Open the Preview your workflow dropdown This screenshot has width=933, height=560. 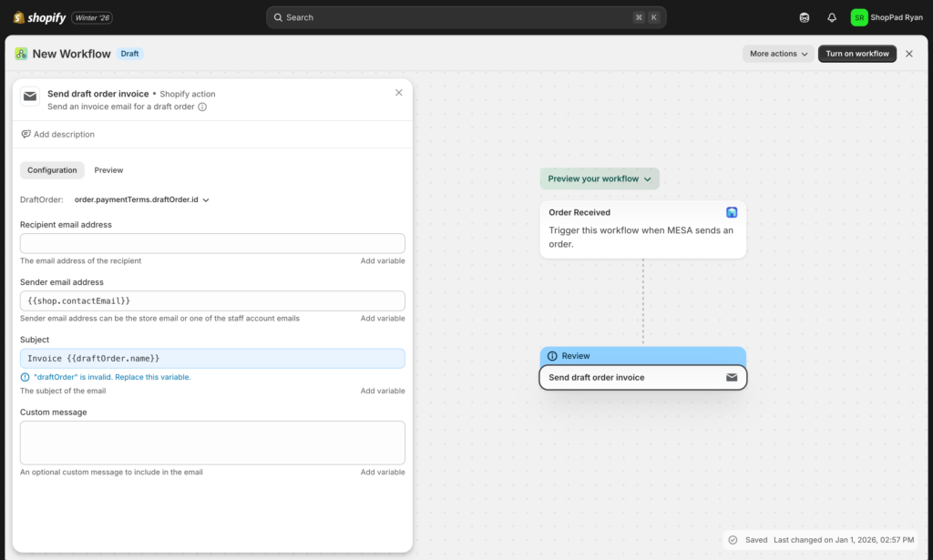(x=600, y=178)
